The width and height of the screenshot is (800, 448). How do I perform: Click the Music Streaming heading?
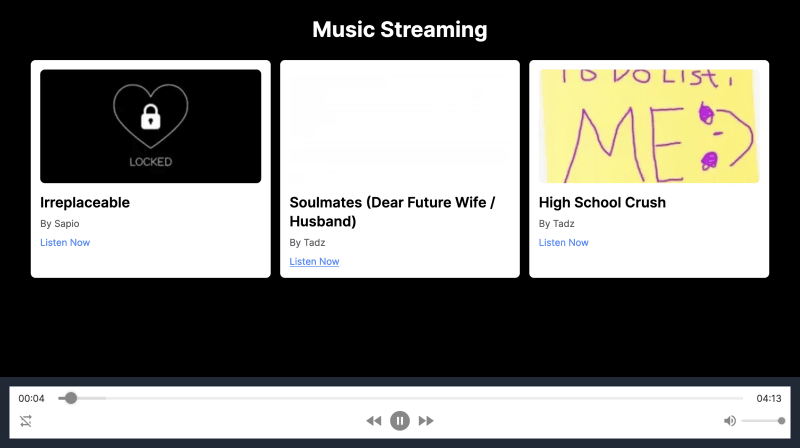pyautogui.click(x=399, y=29)
